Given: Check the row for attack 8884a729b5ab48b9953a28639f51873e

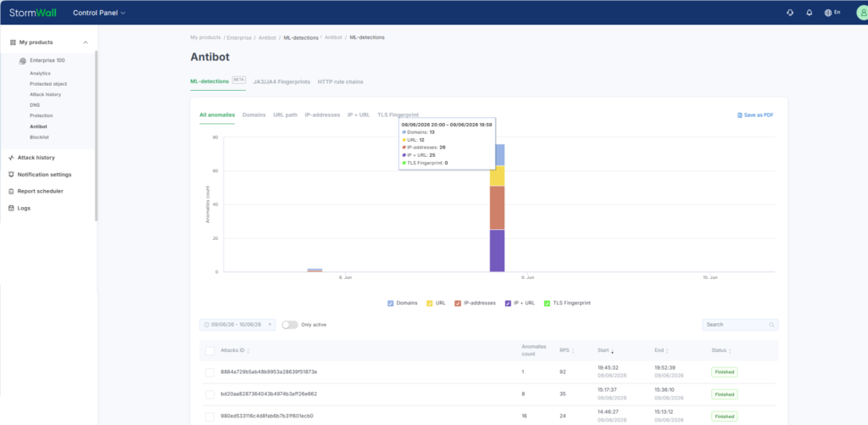Looking at the screenshot, I should 210,372.
